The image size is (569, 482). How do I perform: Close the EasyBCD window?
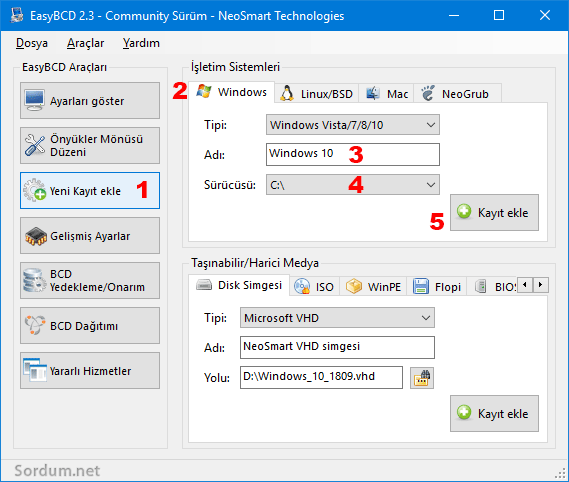pyautogui.click(x=545, y=15)
